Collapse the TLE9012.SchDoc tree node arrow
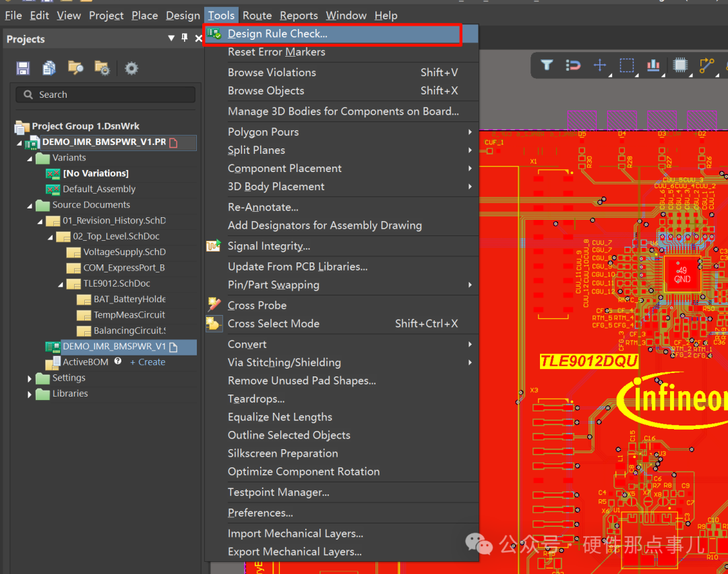728x574 pixels. (x=61, y=284)
